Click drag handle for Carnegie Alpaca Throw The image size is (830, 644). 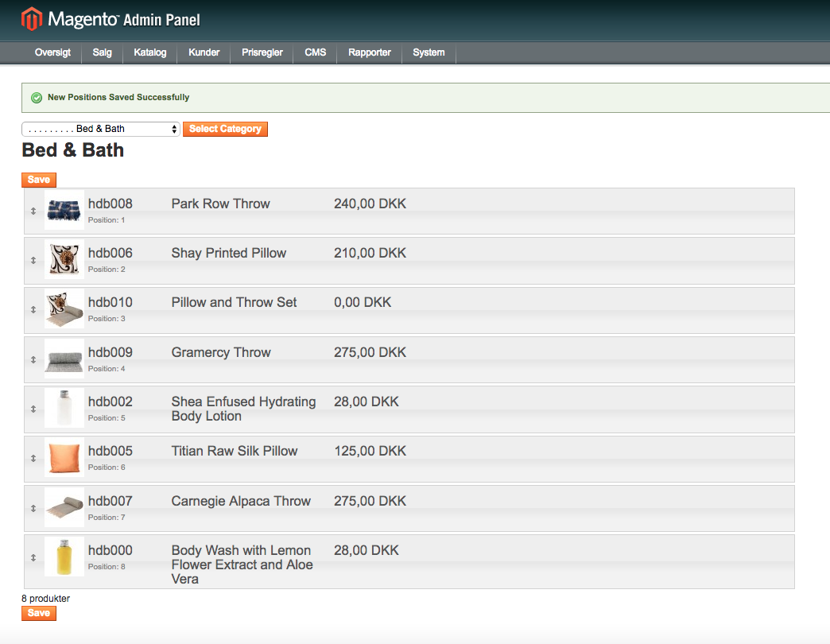pos(33,508)
